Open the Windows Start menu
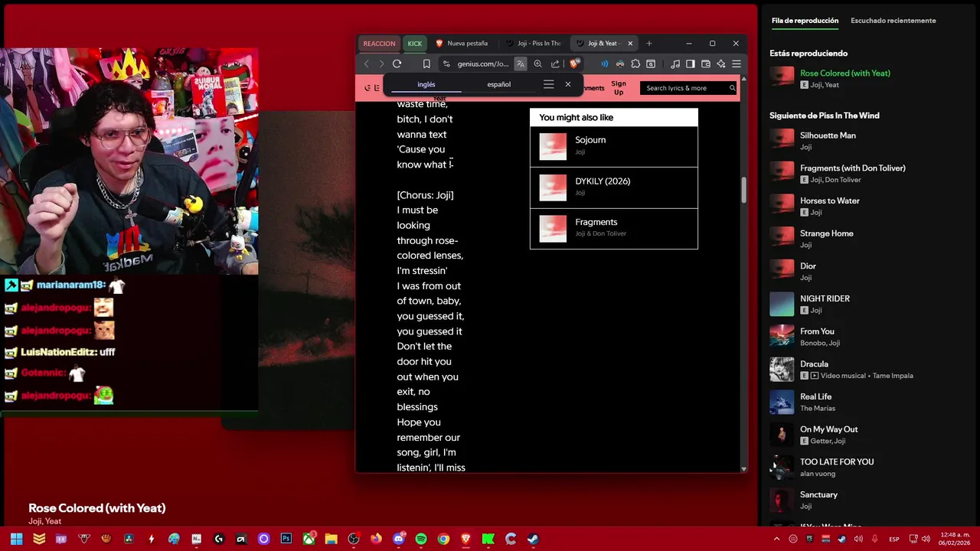Screen dimensions: 980x551 click(x=17, y=539)
